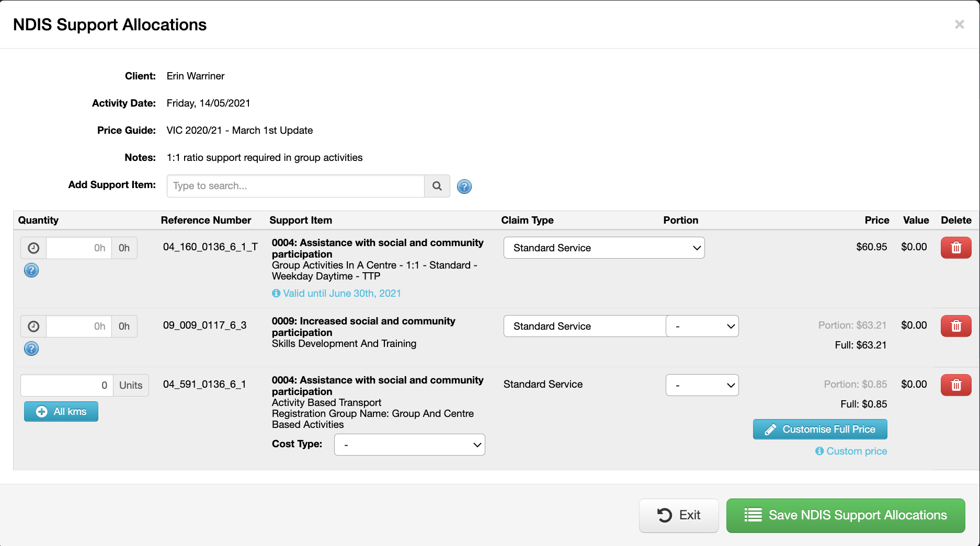Click Customise Full Price for transport item

click(819, 429)
